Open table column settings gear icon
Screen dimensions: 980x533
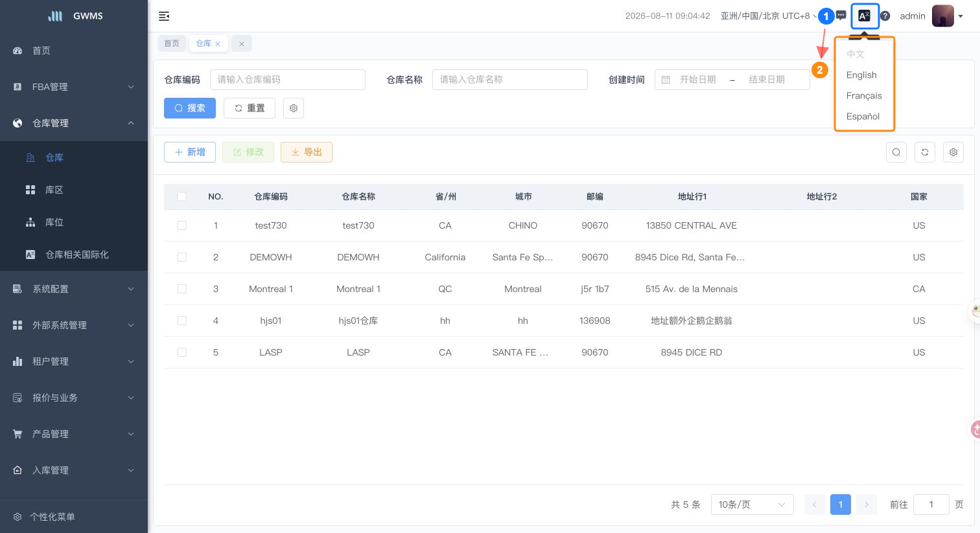coord(953,152)
